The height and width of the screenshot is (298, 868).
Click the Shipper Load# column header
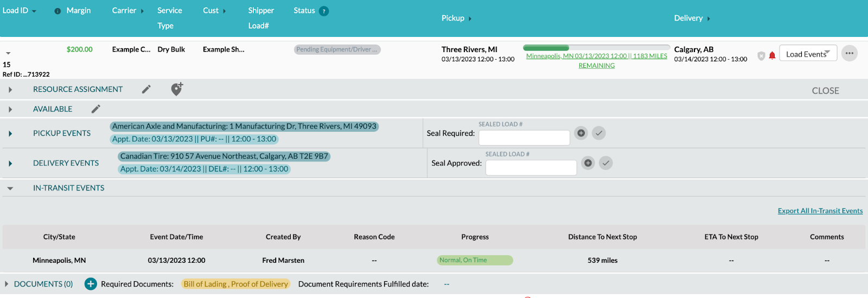261,18
